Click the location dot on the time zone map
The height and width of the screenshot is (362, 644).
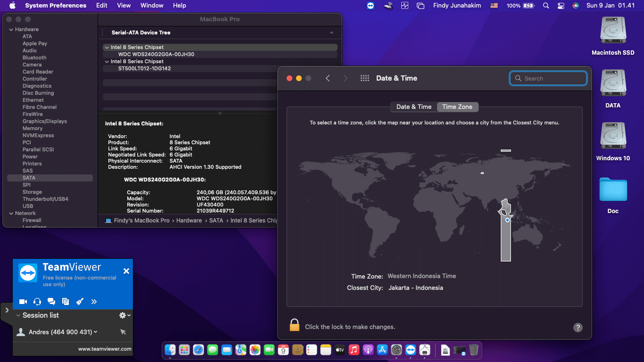pyautogui.click(x=507, y=220)
